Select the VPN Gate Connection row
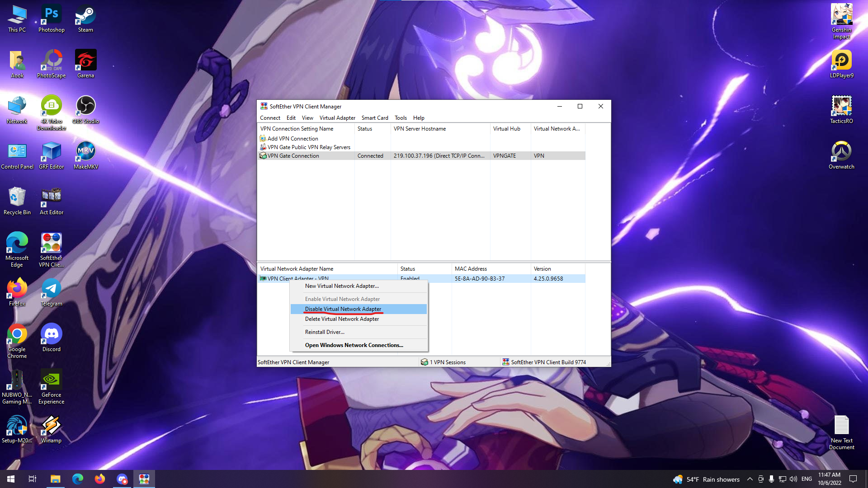 (x=421, y=156)
